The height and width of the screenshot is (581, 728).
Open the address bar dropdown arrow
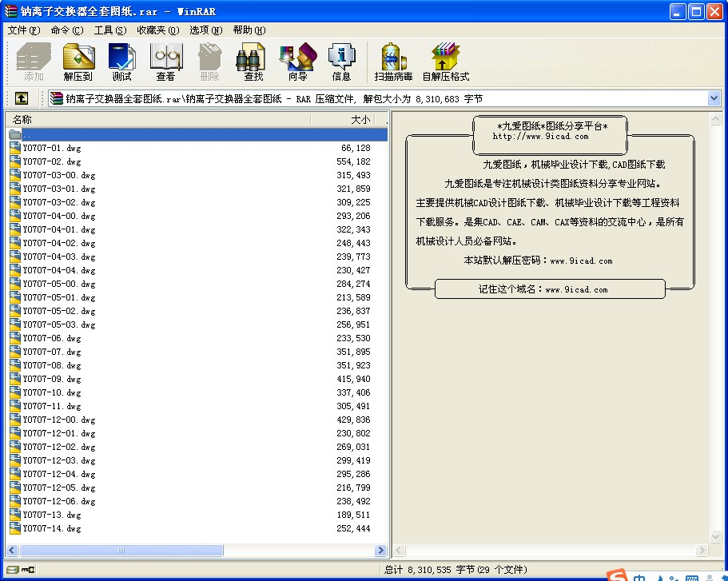point(714,98)
